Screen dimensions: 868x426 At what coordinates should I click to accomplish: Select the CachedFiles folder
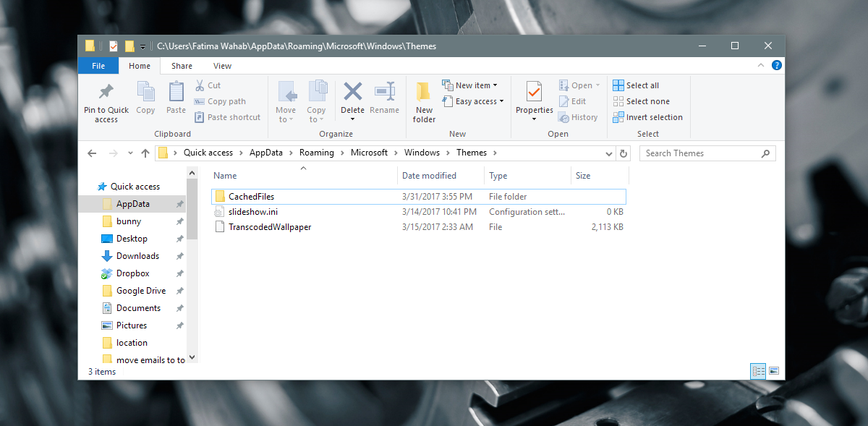tap(419, 197)
